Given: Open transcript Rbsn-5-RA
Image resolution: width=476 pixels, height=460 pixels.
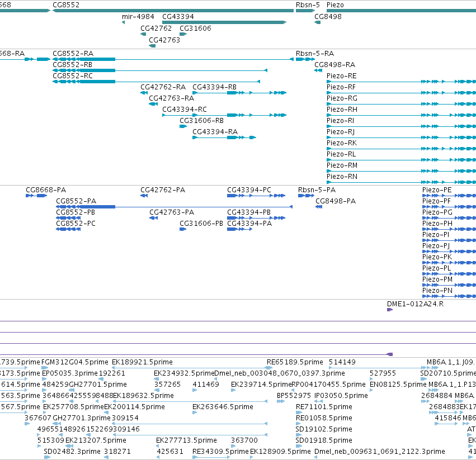Looking at the screenshot, I should tap(315, 54).
